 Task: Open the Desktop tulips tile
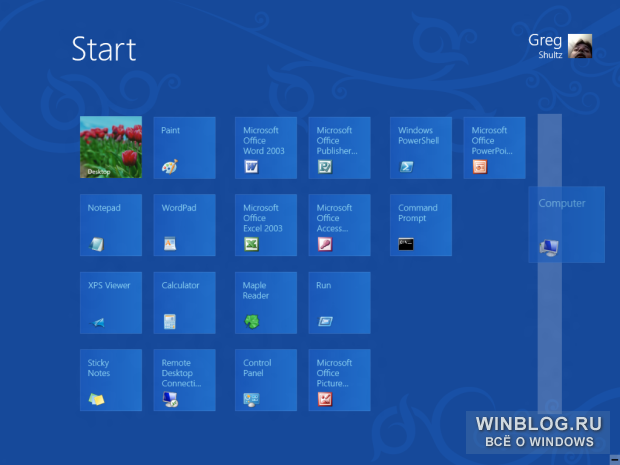click(111, 147)
